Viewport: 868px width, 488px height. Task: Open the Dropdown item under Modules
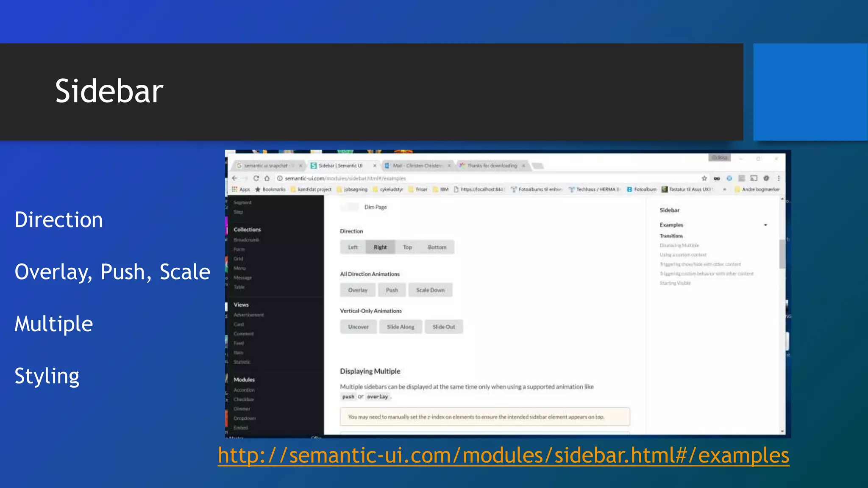click(x=245, y=419)
